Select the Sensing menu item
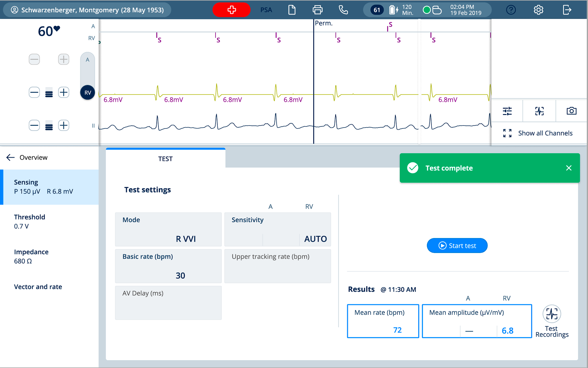This screenshot has width=588, height=368. 49,187
